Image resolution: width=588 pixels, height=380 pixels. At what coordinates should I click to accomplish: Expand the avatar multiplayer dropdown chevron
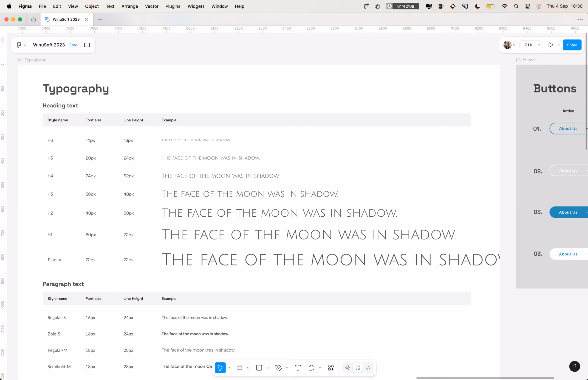[514, 45]
